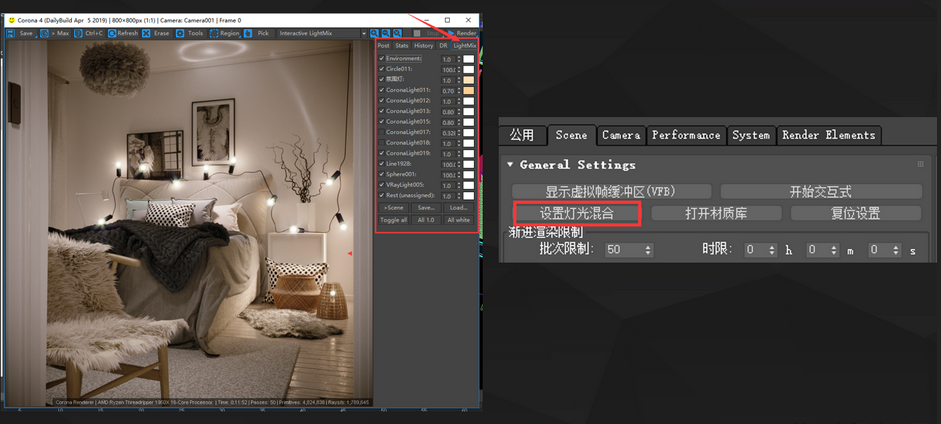Open the Interactive LightMix dropdown
Screen dimensions: 941x424
coord(320,33)
